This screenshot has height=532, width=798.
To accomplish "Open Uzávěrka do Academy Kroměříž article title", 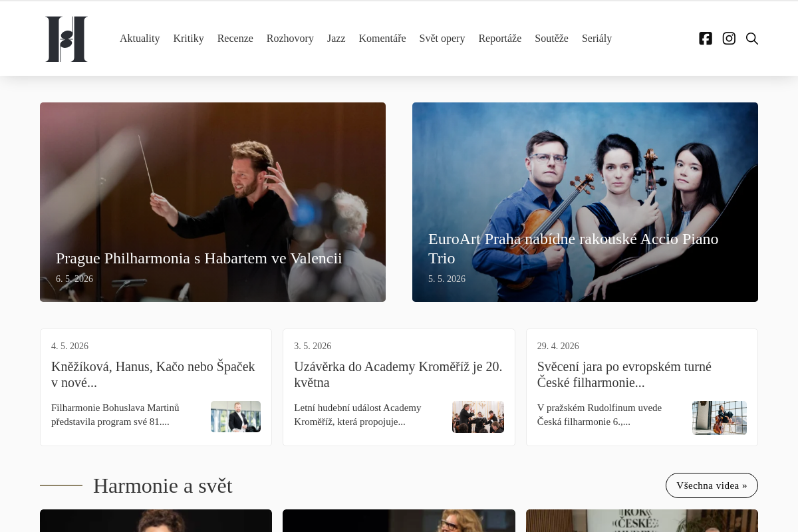I will 398,374.
